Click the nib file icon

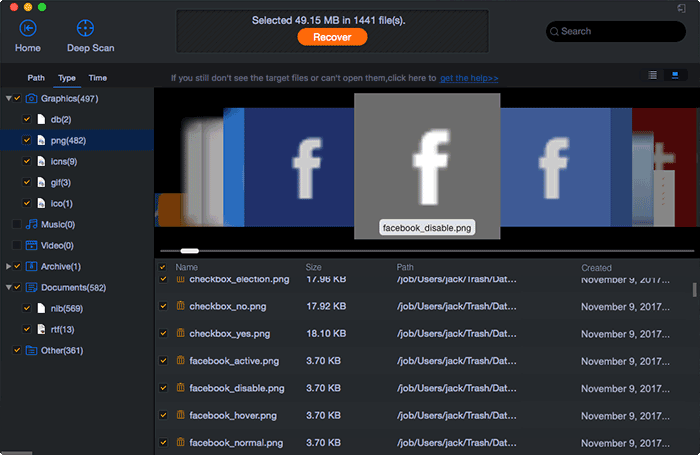(41, 308)
